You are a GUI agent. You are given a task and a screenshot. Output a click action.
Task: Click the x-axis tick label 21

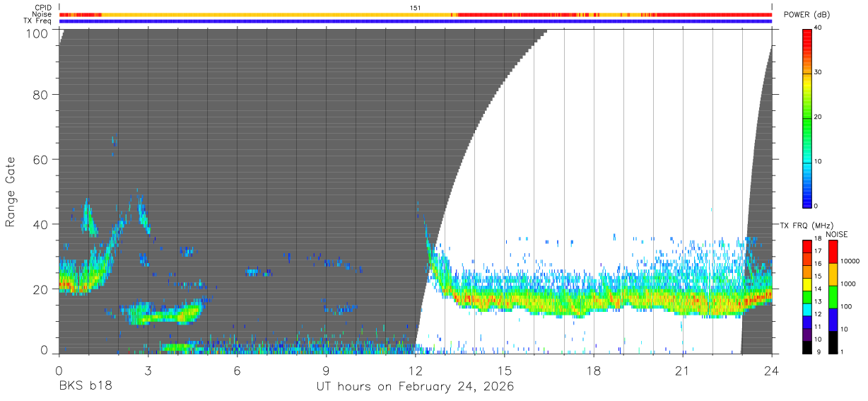click(683, 371)
